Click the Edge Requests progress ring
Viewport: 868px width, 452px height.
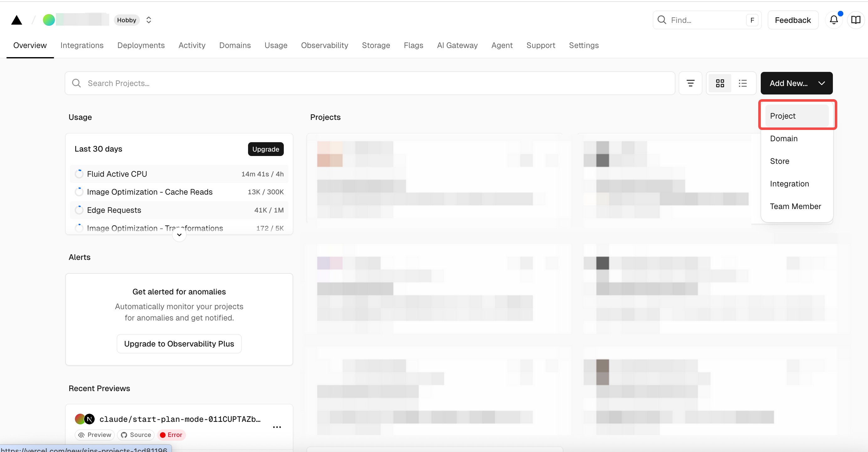(79, 210)
